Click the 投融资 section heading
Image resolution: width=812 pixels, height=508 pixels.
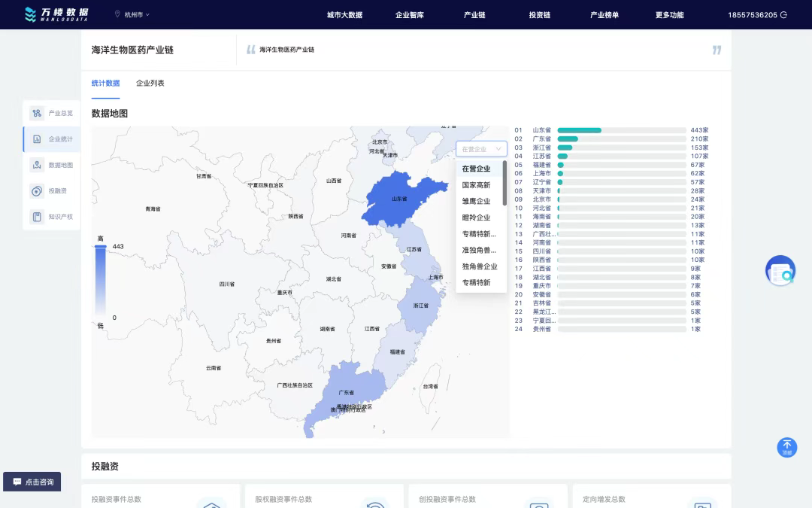tap(105, 466)
